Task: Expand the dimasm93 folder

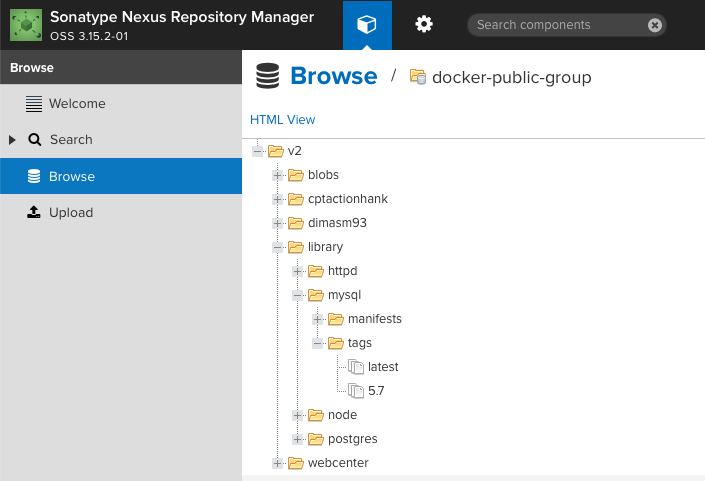Action: pyautogui.click(x=277, y=223)
